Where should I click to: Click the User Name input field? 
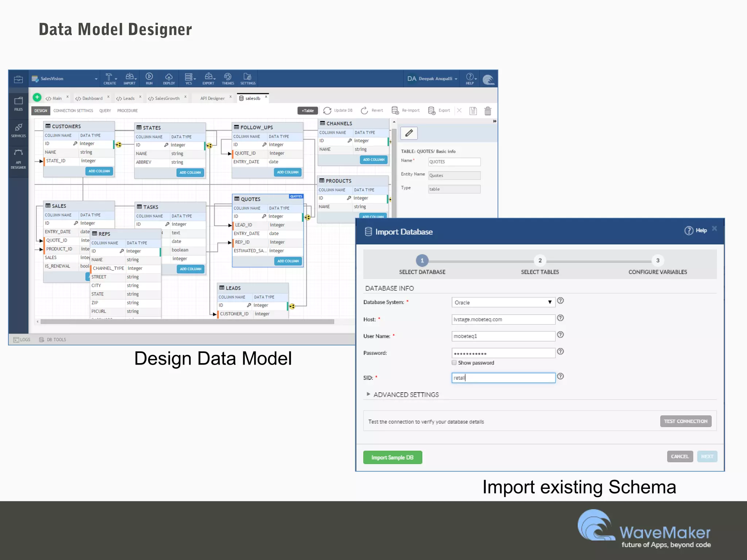click(503, 336)
